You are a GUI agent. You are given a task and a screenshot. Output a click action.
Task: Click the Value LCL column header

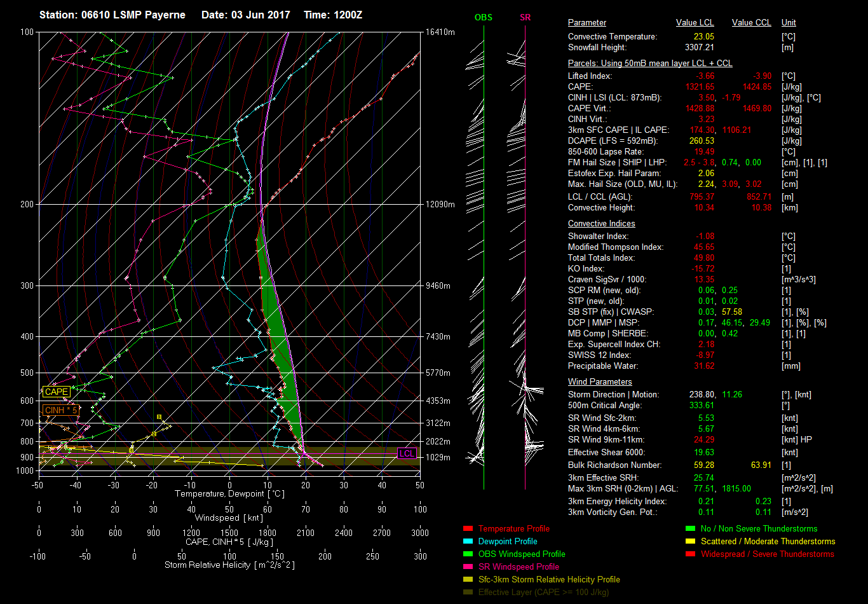695,23
